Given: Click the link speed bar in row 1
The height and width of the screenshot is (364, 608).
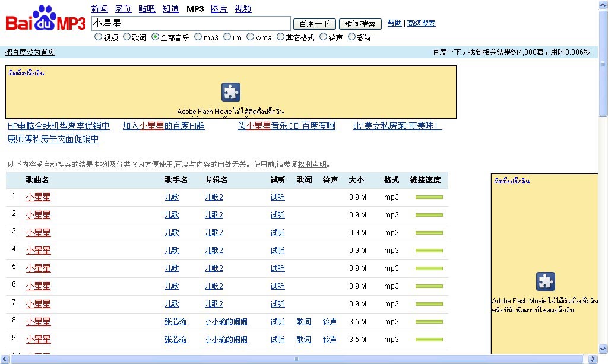Looking at the screenshot, I should coord(429,197).
